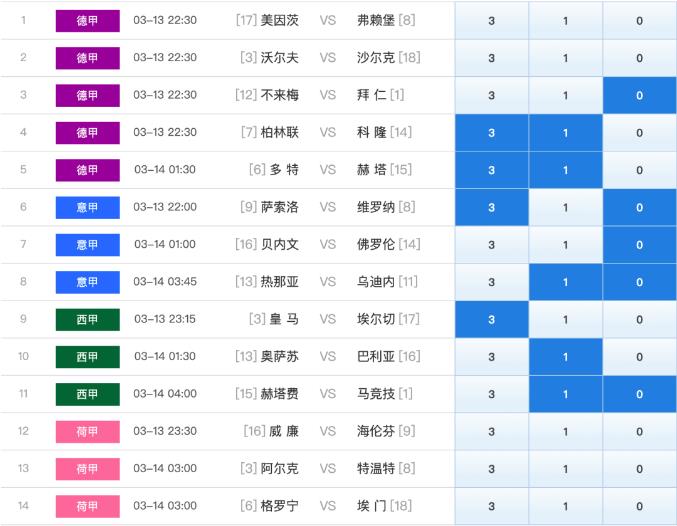Select option 3 for 不来梅 vs 拜仁
This screenshot has height=526, width=677.
pyautogui.click(x=492, y=95)
